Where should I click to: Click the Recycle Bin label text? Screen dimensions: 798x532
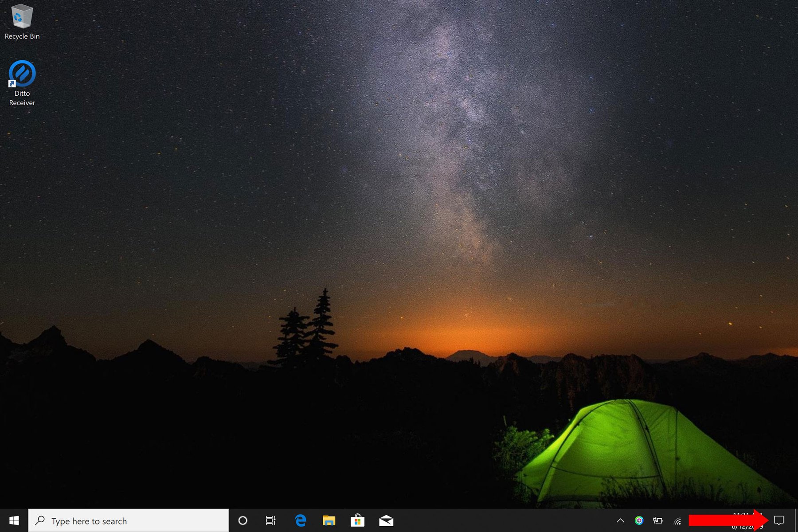tap(22, 36)
